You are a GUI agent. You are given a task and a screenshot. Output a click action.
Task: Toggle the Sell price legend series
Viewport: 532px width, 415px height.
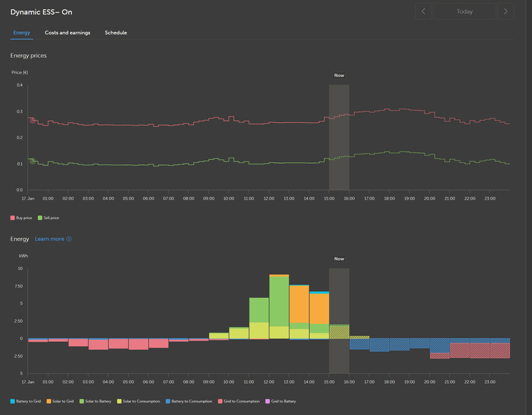point(48,218)
